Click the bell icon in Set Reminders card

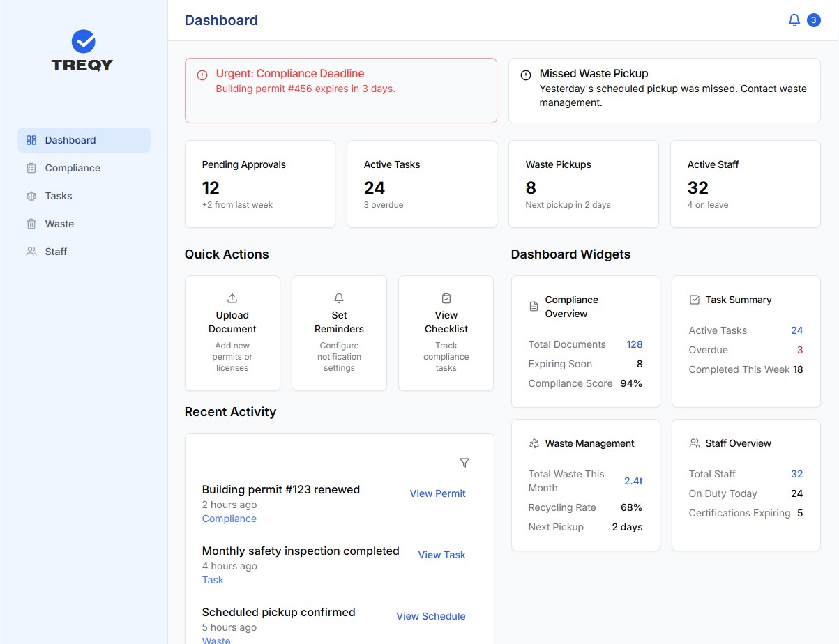[x=339, y=298]
